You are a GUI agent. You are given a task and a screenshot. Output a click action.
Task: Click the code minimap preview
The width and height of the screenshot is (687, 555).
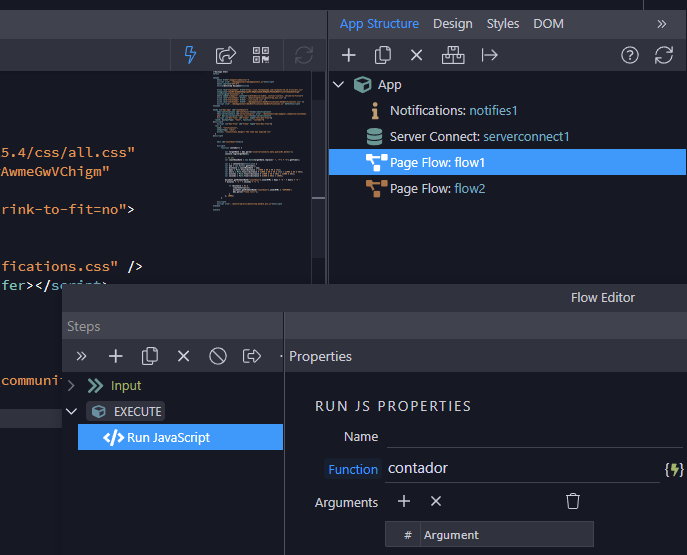click(x=262, y=140)
